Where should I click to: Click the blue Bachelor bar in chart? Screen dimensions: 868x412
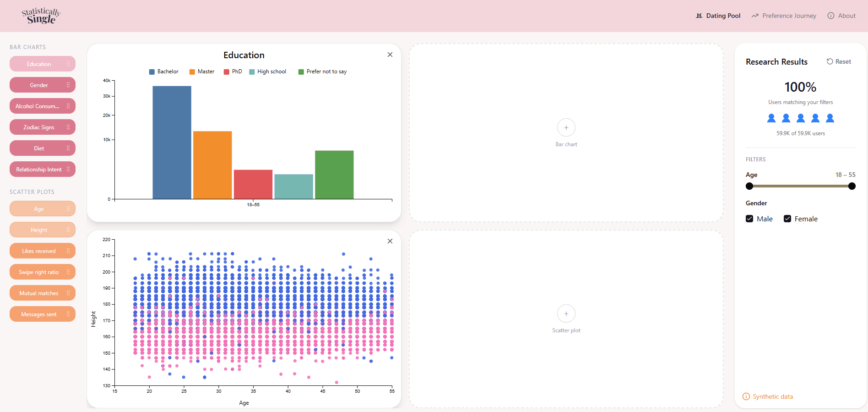[x=172, y=143]
